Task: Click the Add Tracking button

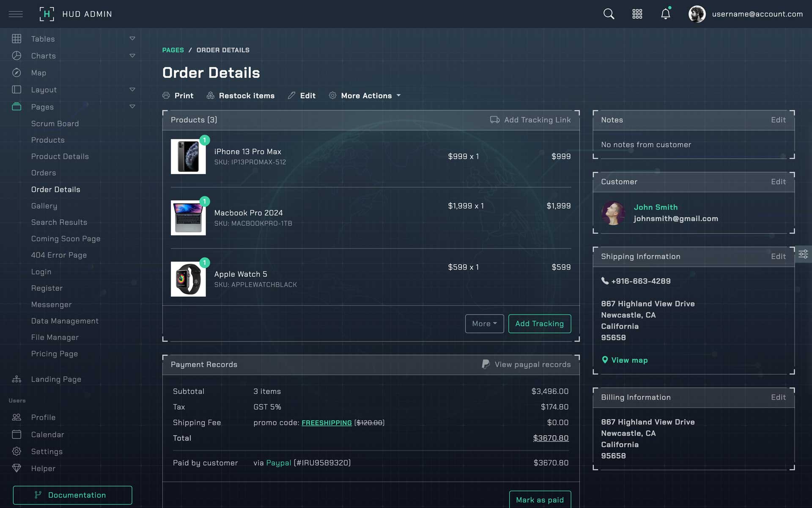Action: [539, 323]
